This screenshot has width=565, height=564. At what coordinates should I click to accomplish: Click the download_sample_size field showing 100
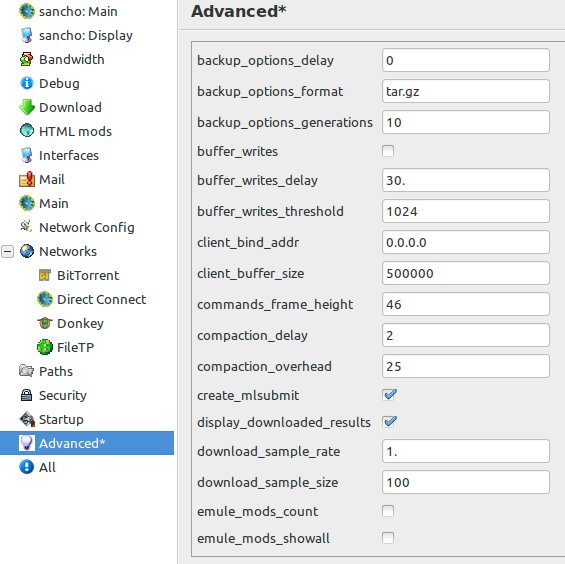pyautogui.click(x=466, y=482)
